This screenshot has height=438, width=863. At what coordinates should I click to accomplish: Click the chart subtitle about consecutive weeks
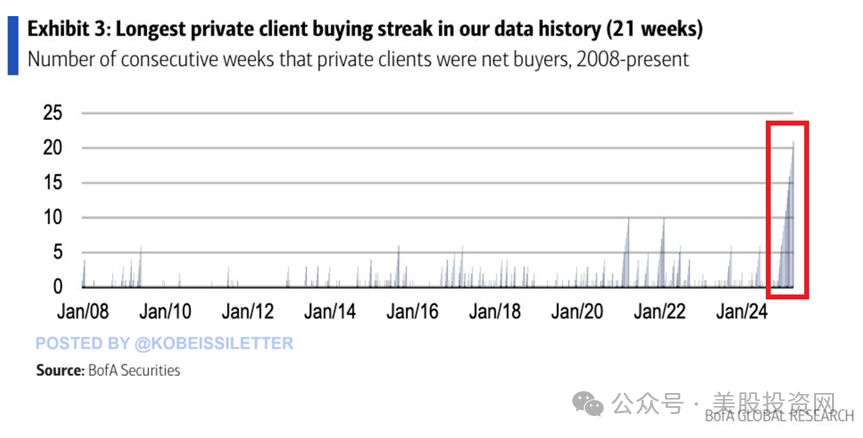[358, 59]
